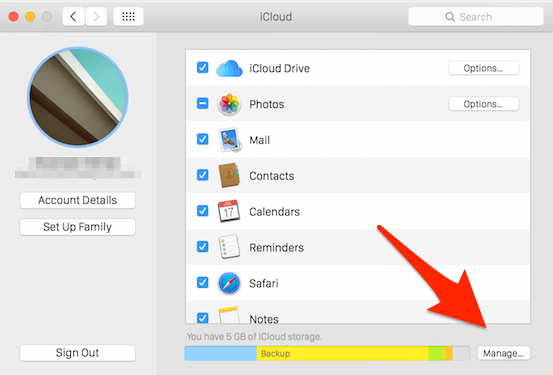The image size is (553, 375).
Task: Click in the Search field
Action: (x=476, y=17)
